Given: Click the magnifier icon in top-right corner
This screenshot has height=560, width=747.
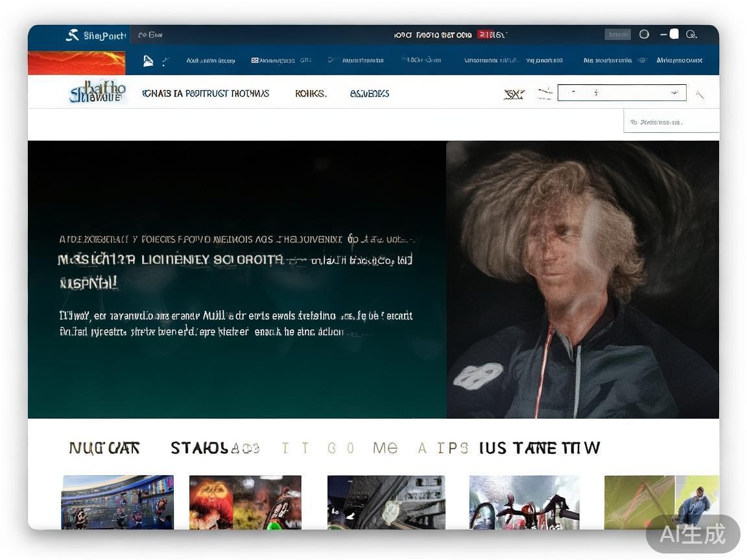Looking at the screenshot, I should 691,34.
